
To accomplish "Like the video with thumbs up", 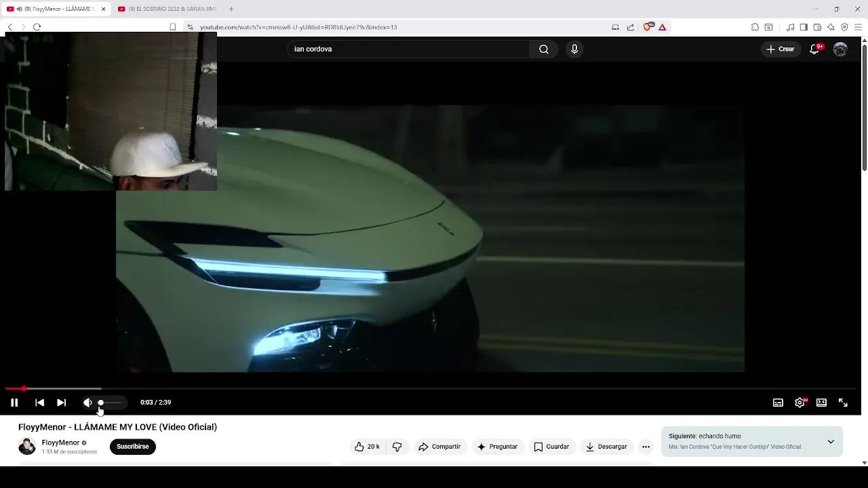I will click(367, 447).
